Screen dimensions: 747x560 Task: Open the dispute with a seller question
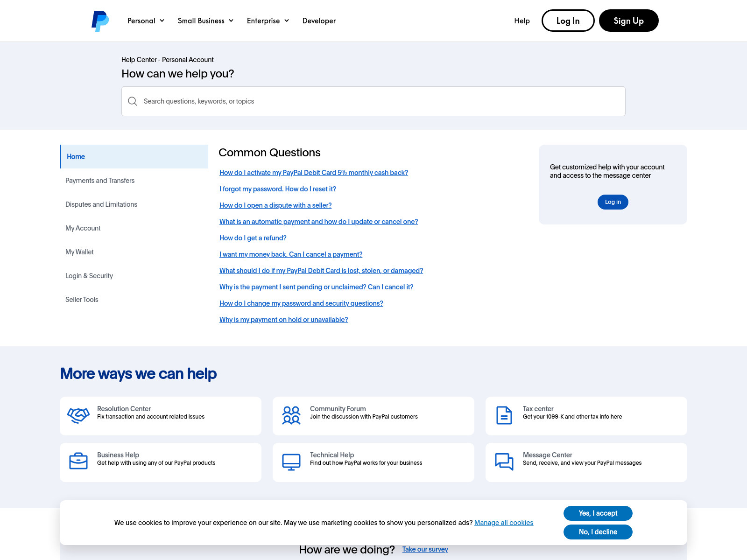click(x=275, y=205)
